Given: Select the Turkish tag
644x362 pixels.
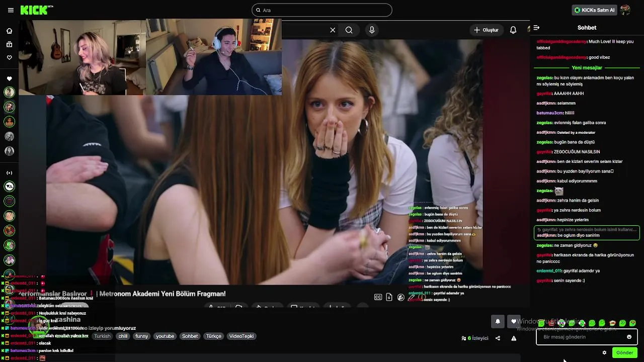Looking at the screenshot, I should (x=102, y=336).
